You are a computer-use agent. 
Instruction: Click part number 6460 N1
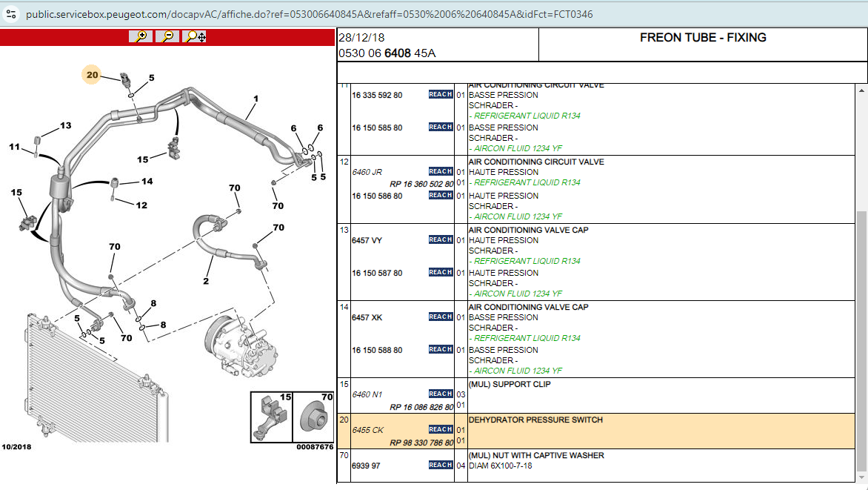[x=367, y=394]
